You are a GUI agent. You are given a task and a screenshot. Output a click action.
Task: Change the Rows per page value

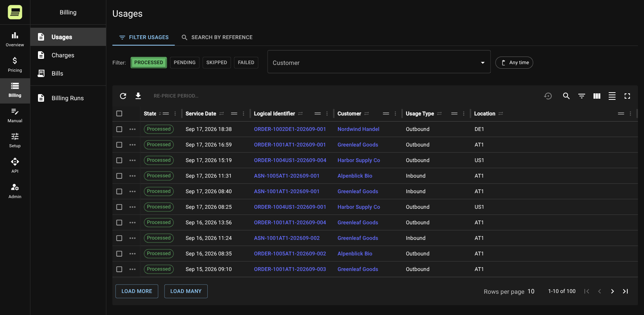531,291
